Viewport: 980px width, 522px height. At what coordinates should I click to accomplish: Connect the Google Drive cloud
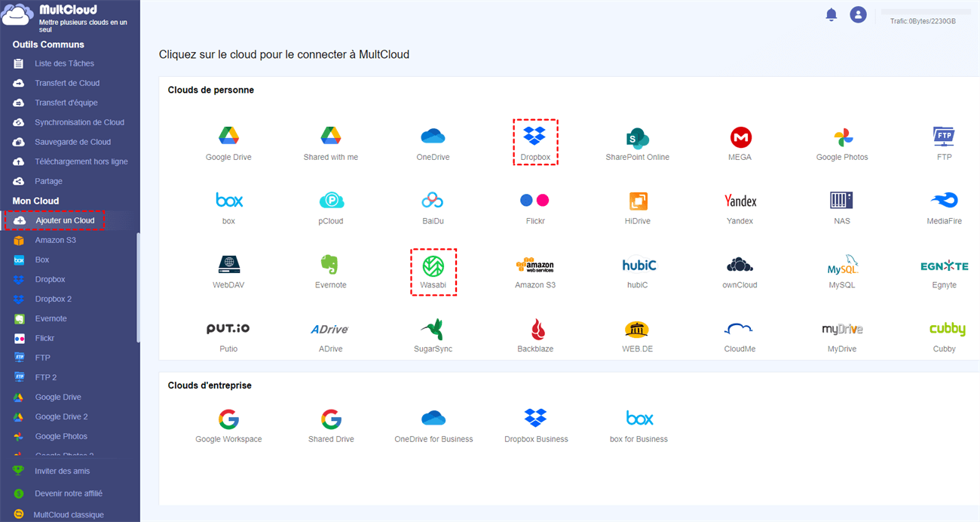click(228, 137)
